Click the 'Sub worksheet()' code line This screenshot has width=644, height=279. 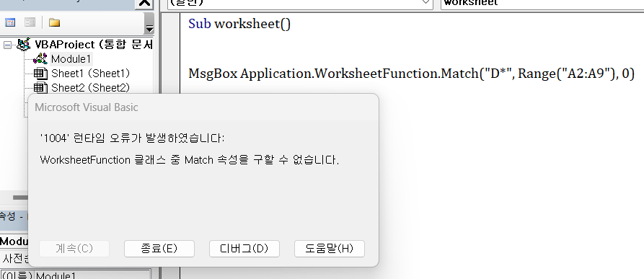239,24
